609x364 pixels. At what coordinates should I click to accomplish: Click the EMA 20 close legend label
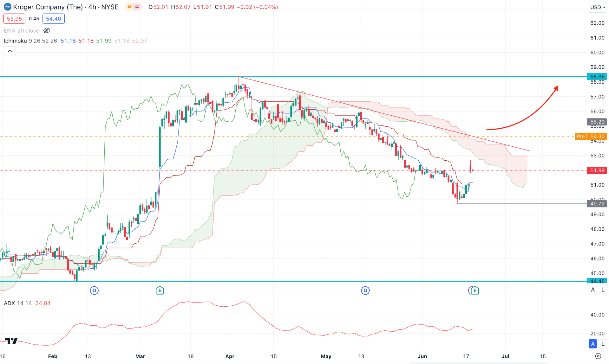coord(21,31)
